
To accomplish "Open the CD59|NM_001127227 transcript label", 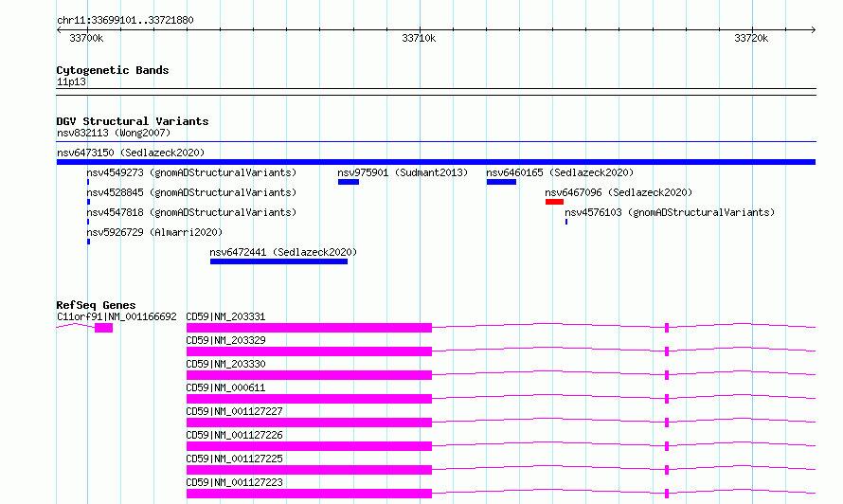I will pos(234,411).
